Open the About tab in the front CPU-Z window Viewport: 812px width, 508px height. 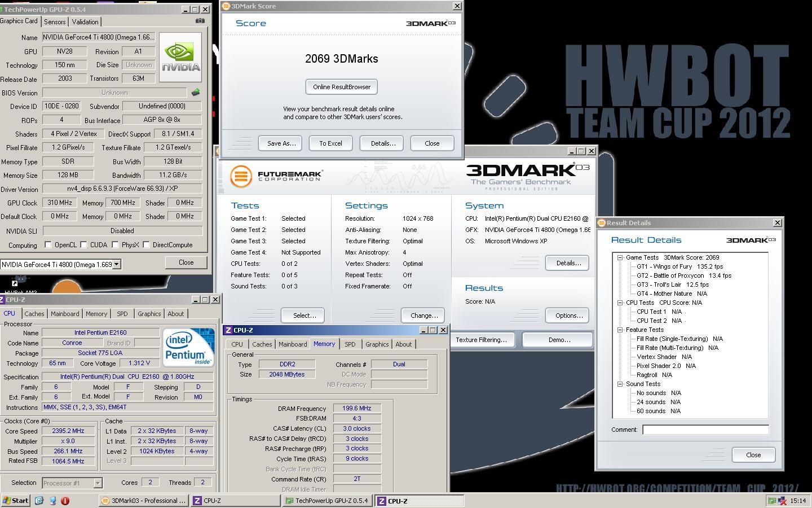click(404, 344)
